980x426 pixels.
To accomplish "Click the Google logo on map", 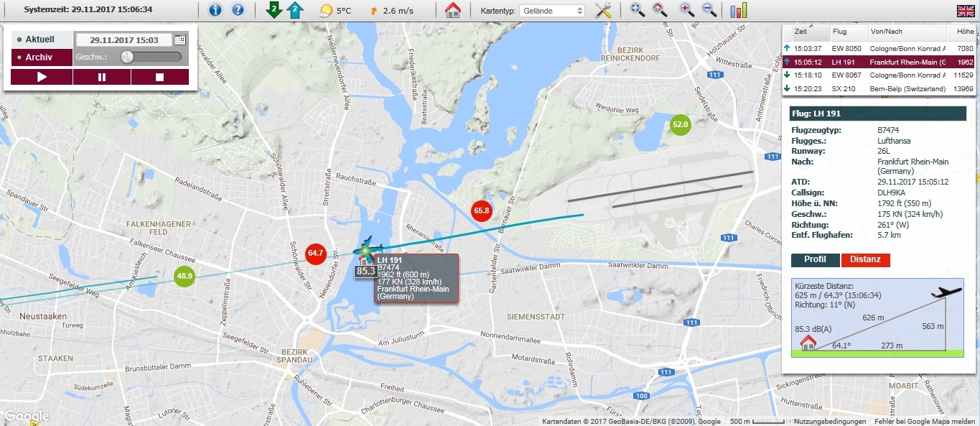I will tap(27, 417).
